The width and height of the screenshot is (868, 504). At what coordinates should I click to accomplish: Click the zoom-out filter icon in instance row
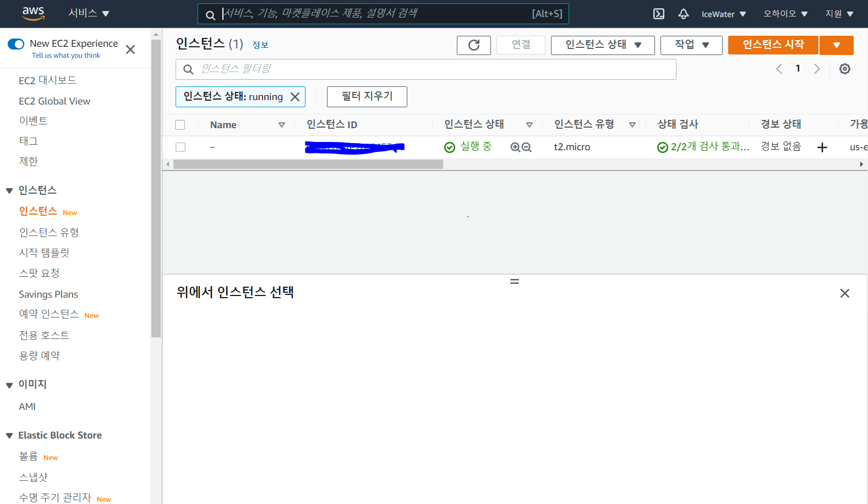coord(527,147)
